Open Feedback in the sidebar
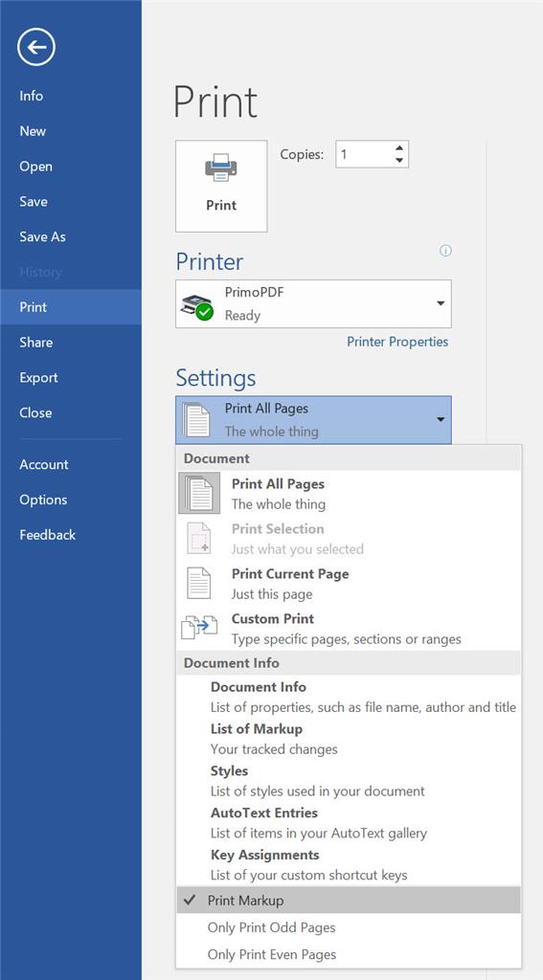The image size is (543, 980). tap(71, 534)
